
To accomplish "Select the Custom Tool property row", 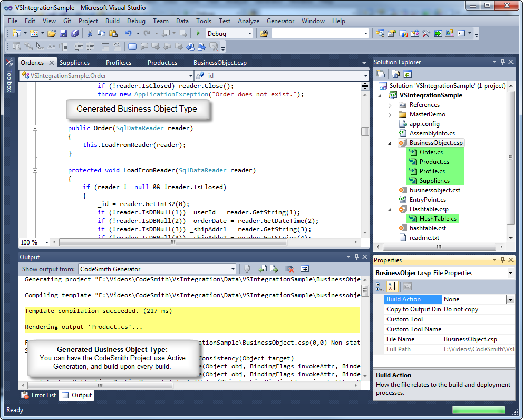I will [450, 319].
